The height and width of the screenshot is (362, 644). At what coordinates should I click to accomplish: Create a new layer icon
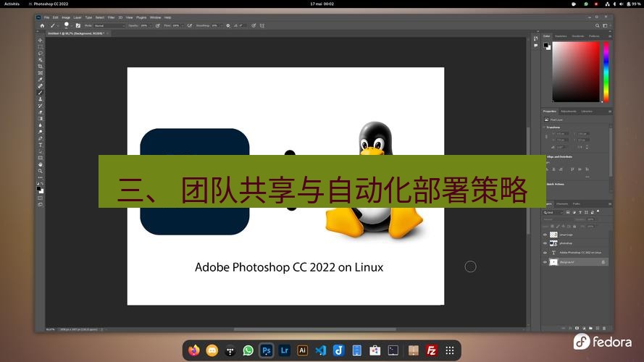598,329
